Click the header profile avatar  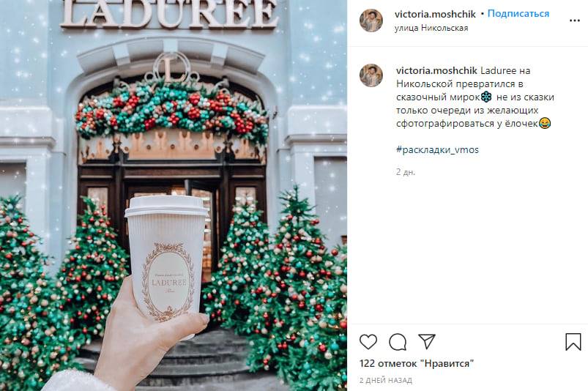tap(371, 21)
